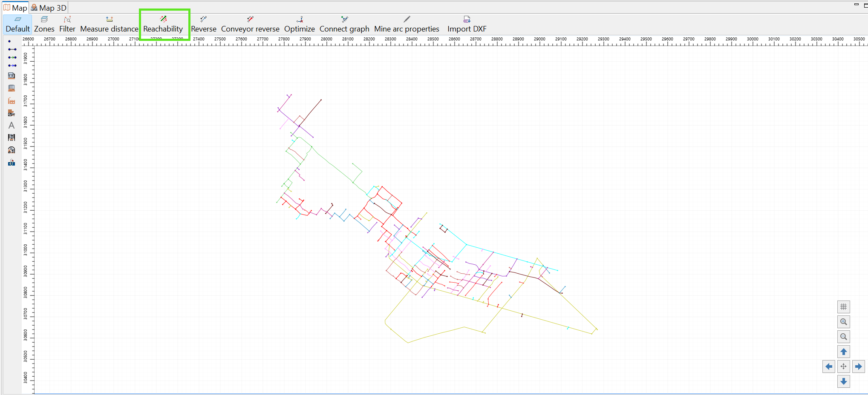Choose the Measure distance tool
The width and height of the screenshot is (868, 395).
109,24
